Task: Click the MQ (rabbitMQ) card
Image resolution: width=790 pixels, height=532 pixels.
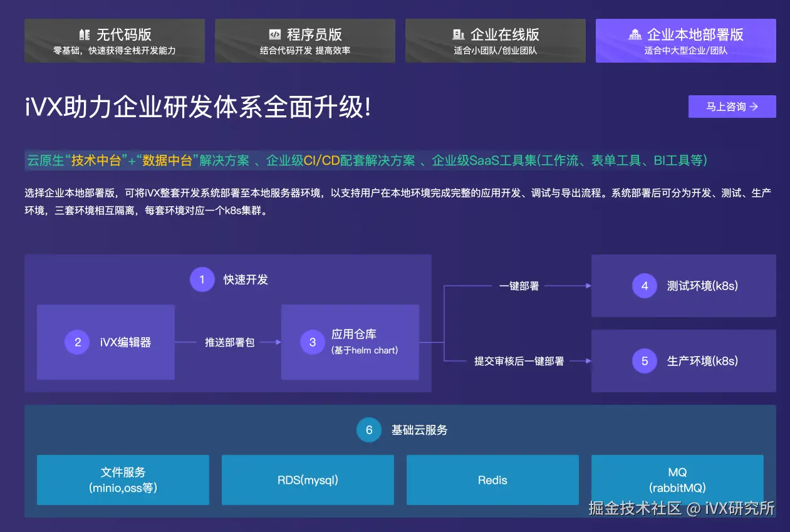Action: [677, 480]
